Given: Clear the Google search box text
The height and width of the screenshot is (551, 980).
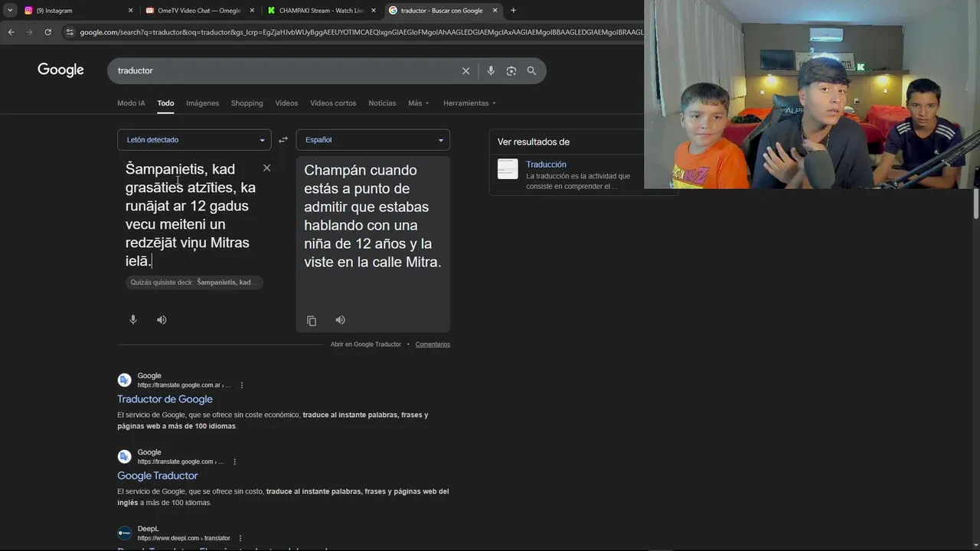Looking at the screenshot, I should tap(465, 70).
